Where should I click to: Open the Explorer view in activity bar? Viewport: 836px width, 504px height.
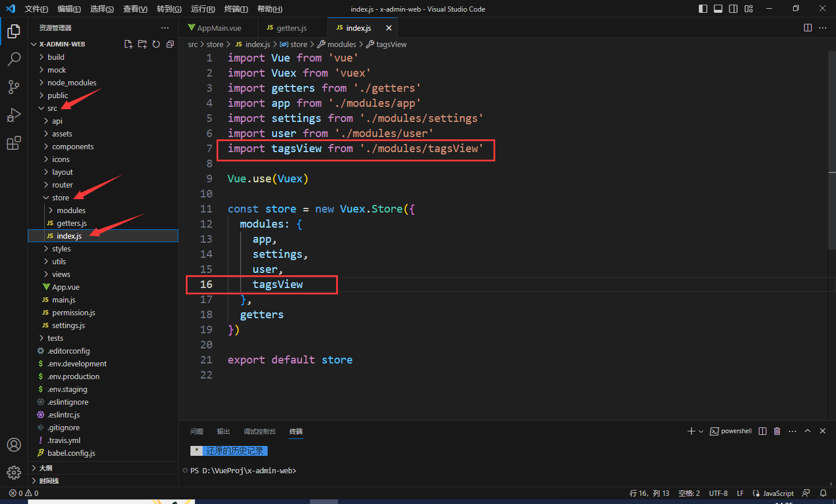pos(14,31)
